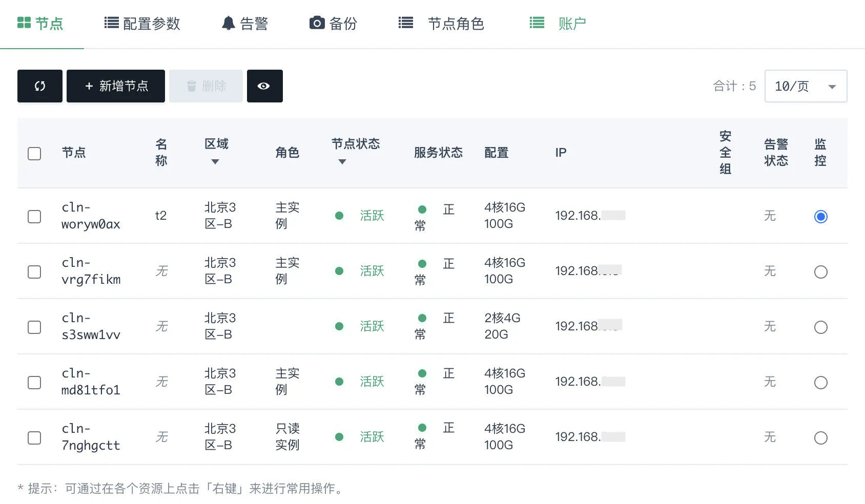This screenshot has height=504, width=865.
Task: Click the trash icon on 删除 button
Action: pyautogui.click(x=192, y=86)
